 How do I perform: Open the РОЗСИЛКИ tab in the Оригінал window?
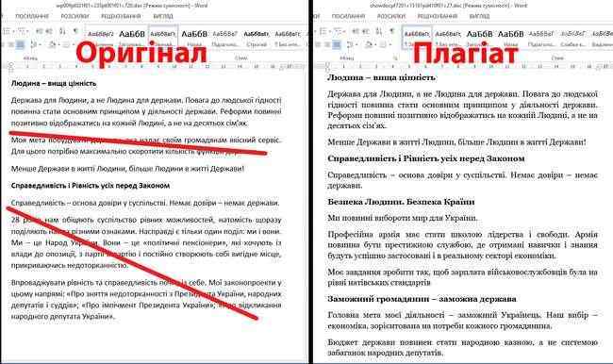tap(75, 16)
